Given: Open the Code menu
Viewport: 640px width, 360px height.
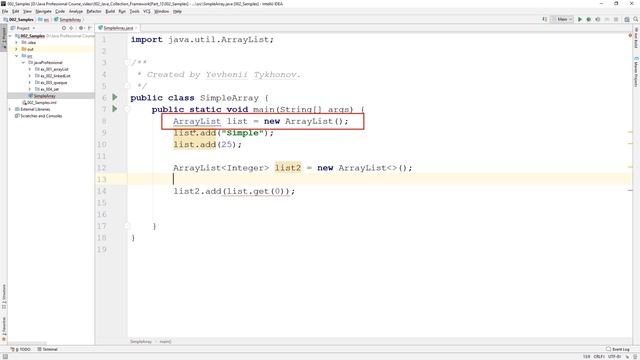Looking at the screenshot, I should pyautogui.click(x=60, y=11).
